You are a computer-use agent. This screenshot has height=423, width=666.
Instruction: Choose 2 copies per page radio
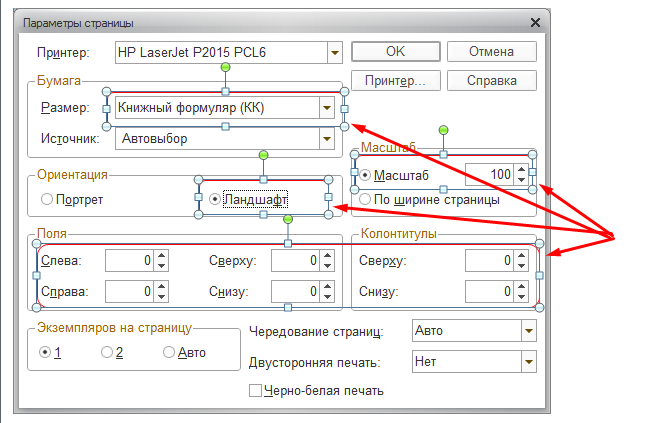point(107,352)
